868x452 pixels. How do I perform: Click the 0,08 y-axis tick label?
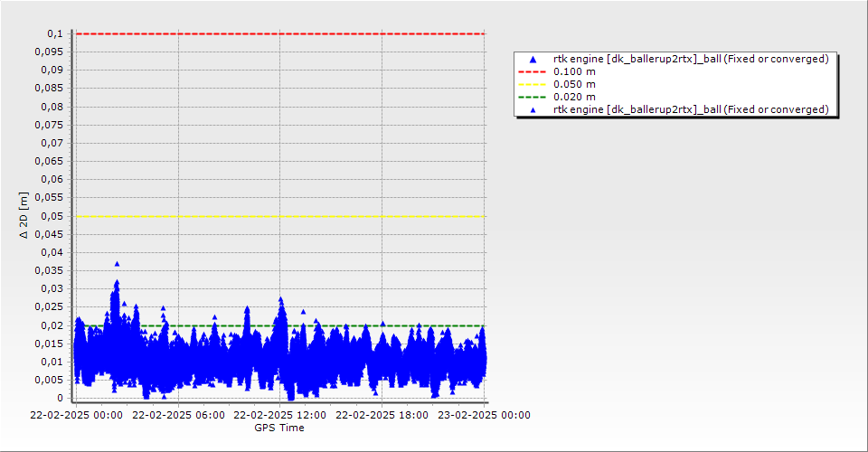tap(52, 107)
